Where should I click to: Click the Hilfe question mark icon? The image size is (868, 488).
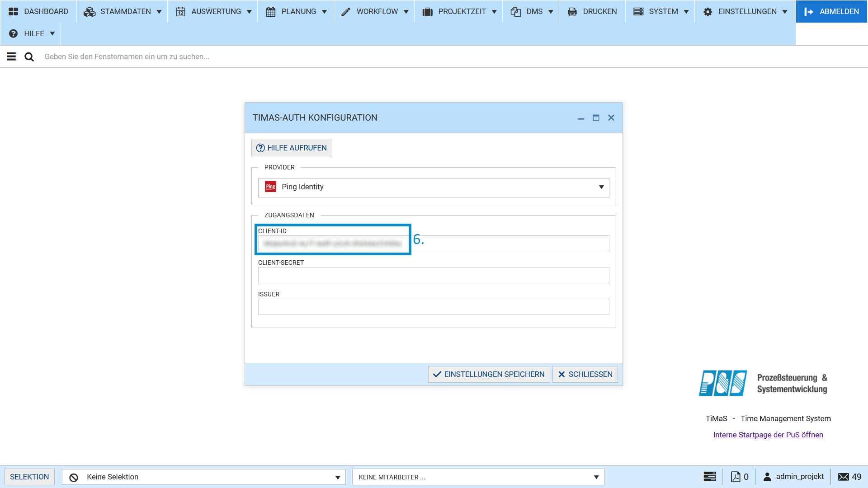(x=14, y=33)
